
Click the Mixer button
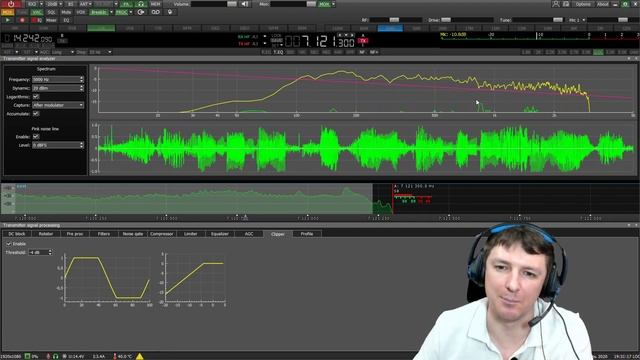[51, 20]
